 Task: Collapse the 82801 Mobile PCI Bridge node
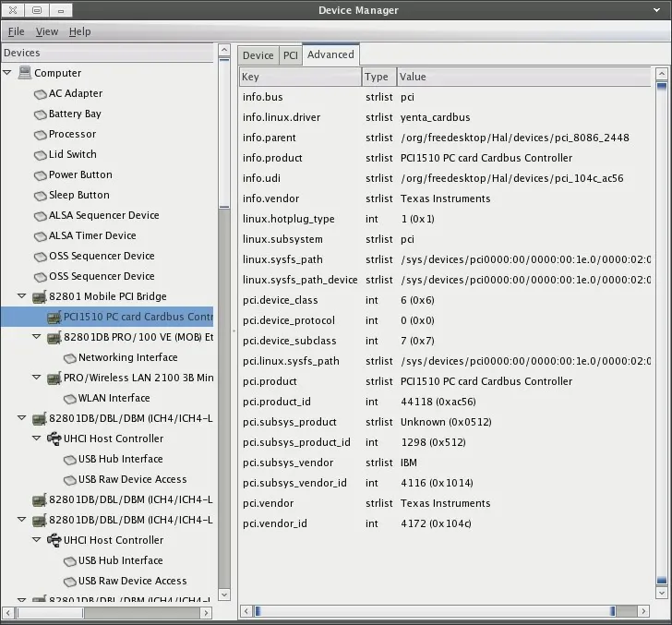[22, 296]
